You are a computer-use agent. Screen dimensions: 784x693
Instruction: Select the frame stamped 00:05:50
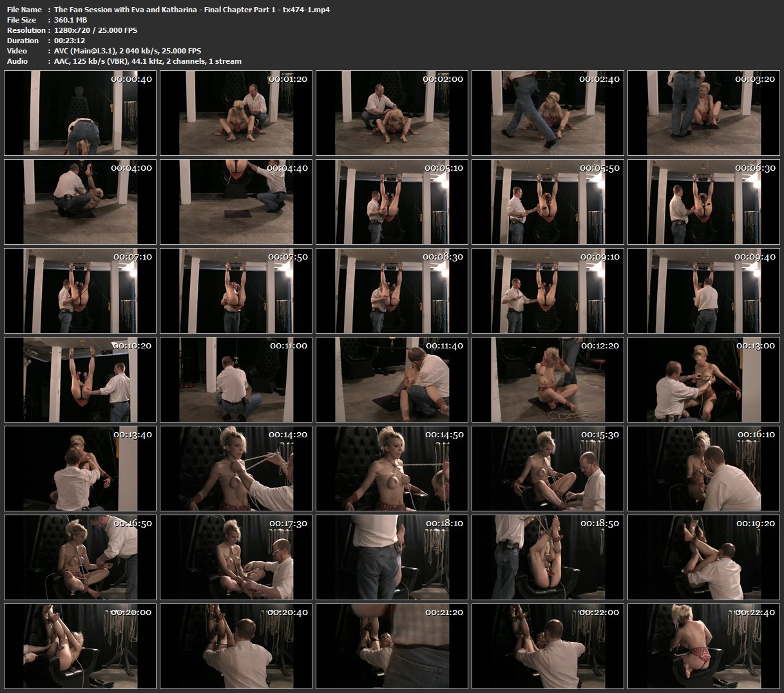point(548,202)
